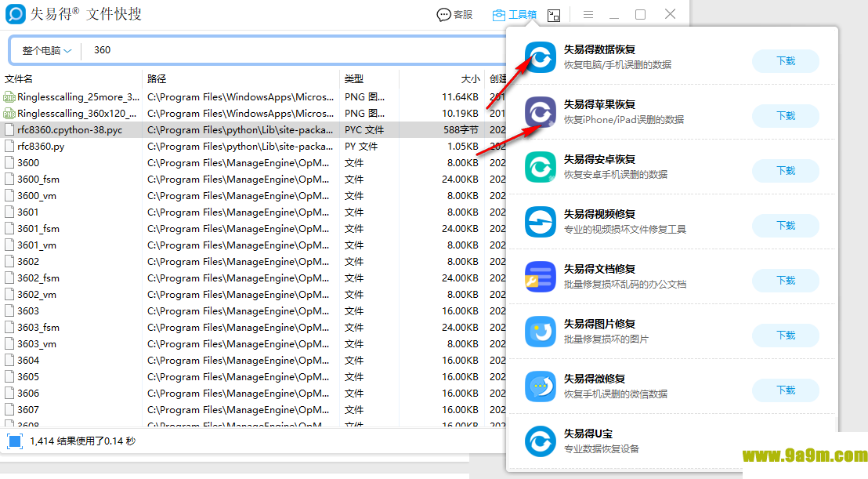Click the PNG icon of Ringlesscalling_25more file
Viewport: 868px width, 479px height.
(x=9, y=97)
